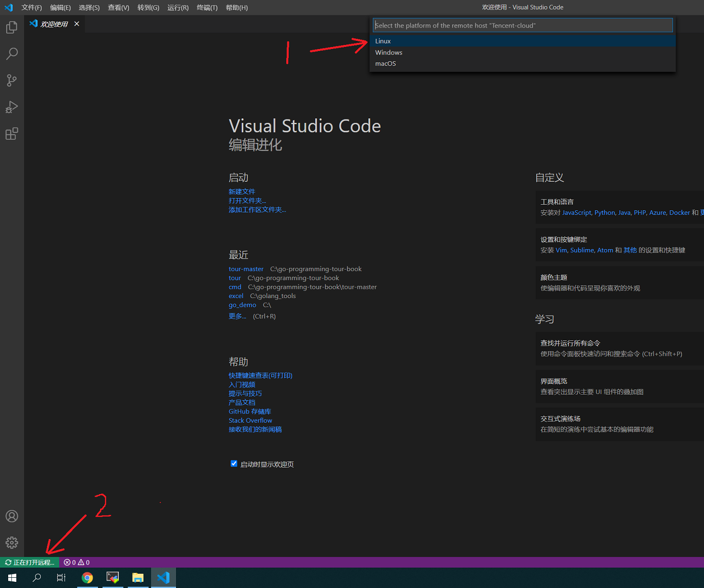Switch to File Explorer on the taskbar
This screenshot has height=588, width=704.
[x=138, y=578]
